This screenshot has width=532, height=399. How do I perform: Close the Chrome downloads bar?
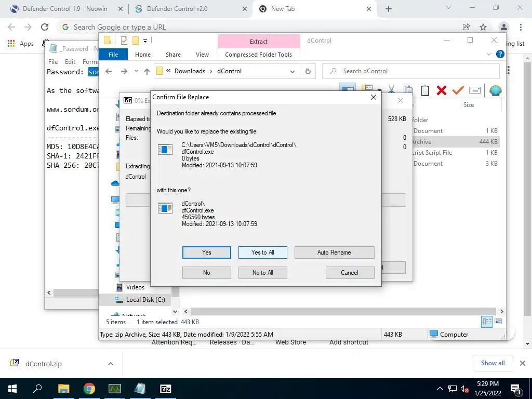(x=523, y=363)
